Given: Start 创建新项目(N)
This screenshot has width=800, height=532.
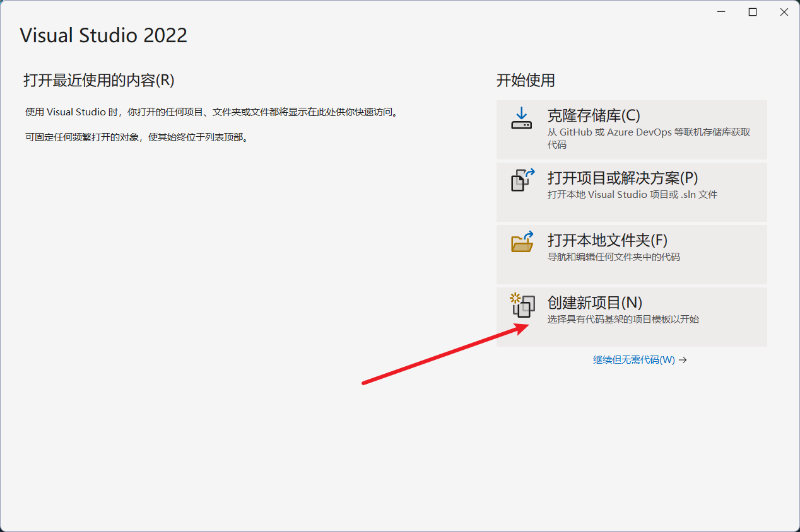Looking at the screenshot, I should [632, 316].
